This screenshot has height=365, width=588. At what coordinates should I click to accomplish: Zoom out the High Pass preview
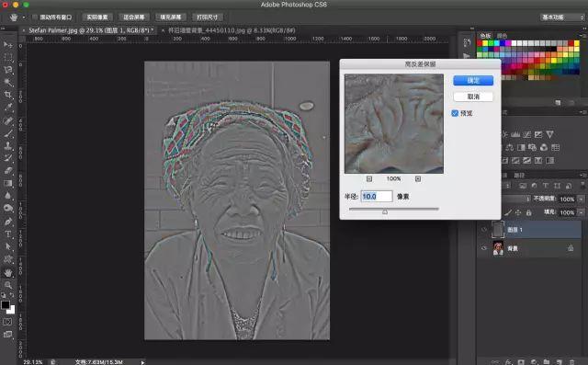(369, 179)
